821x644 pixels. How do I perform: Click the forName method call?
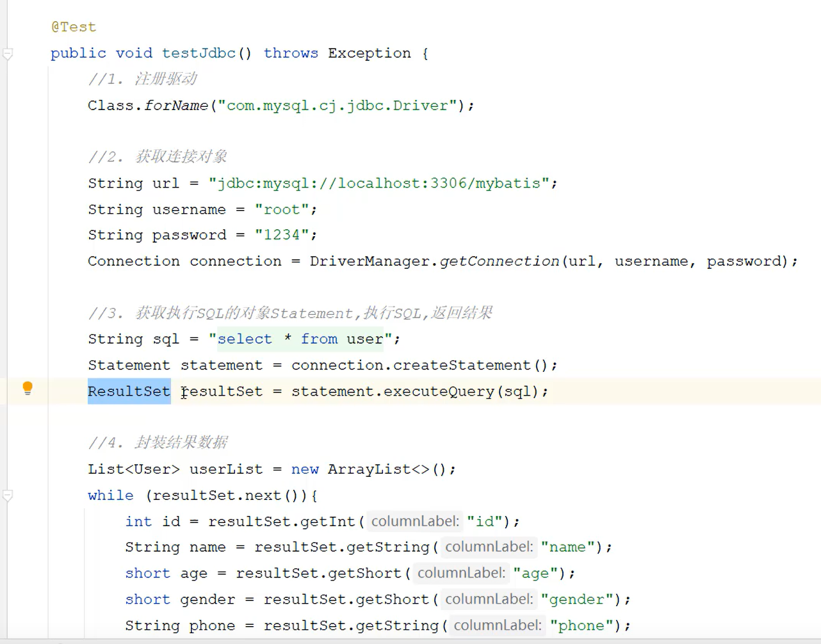tap(176, 105)
